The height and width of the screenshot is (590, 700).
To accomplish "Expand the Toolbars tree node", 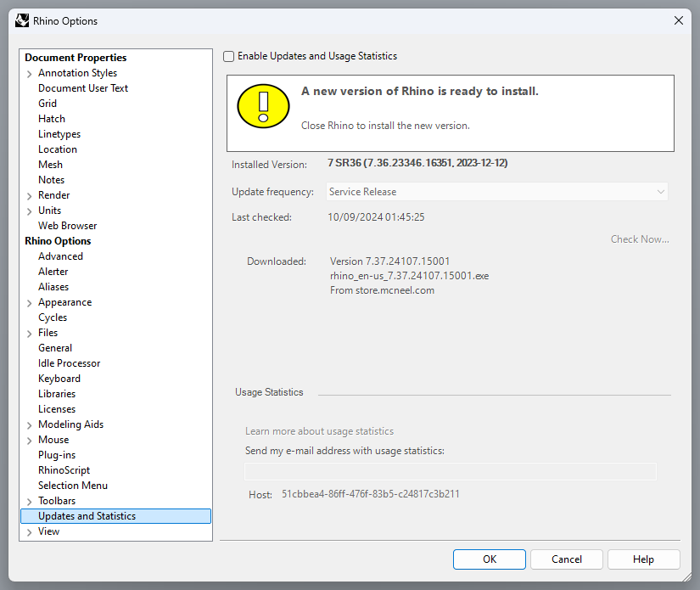I will pyautogui.click(x=30, y=502).
